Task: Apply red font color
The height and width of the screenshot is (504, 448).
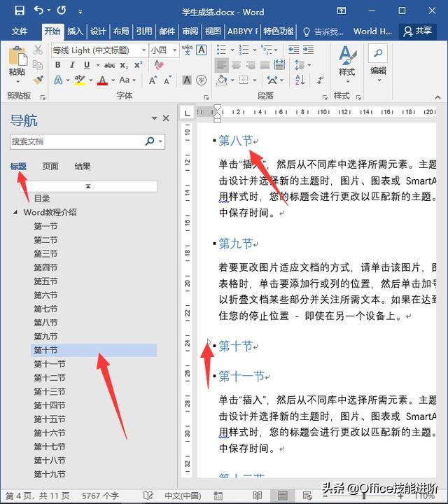Action: click(x=102, y=80)
